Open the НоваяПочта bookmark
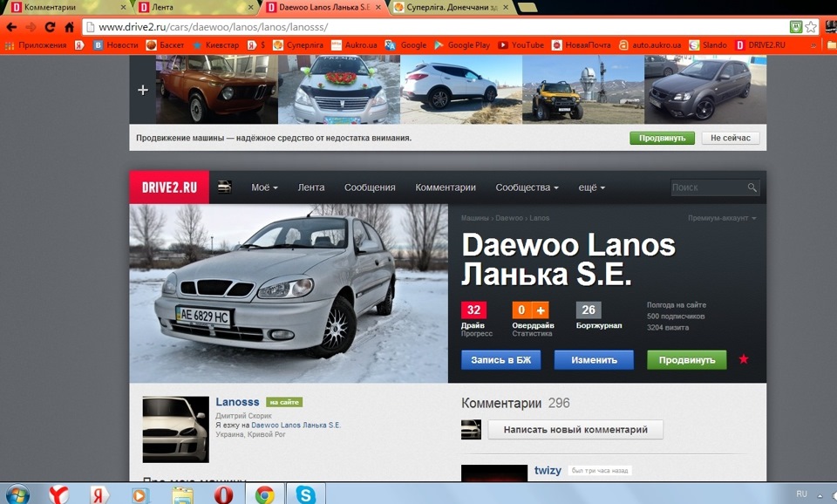This screenshot has width=837, height=504. (582, 45)
